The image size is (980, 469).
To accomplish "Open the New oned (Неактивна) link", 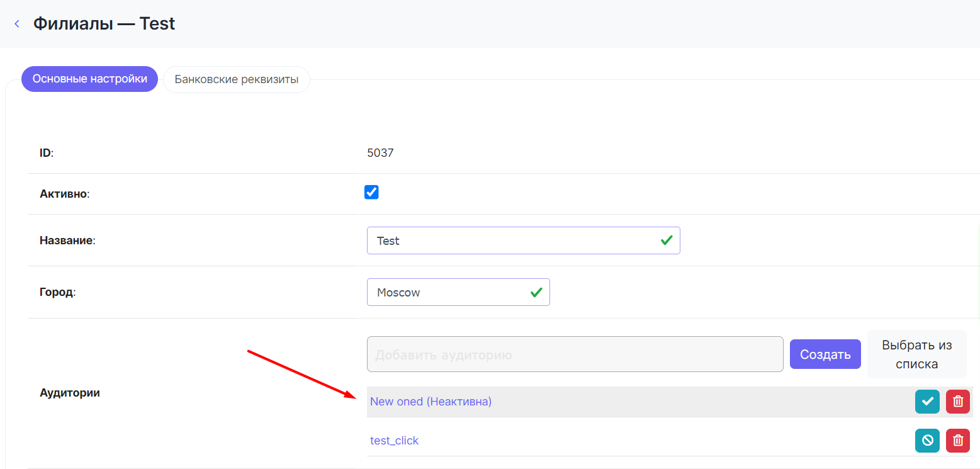I will 431,402.
